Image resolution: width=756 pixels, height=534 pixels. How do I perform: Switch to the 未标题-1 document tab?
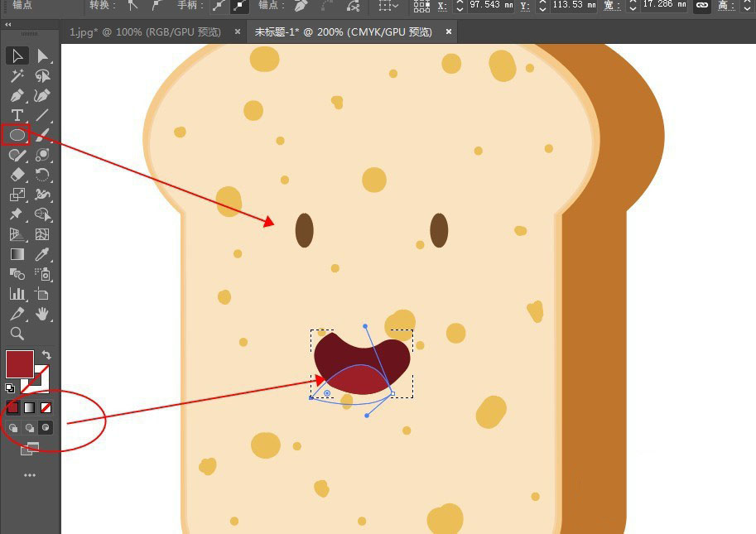pyautogui.click(x=344, y=32)
